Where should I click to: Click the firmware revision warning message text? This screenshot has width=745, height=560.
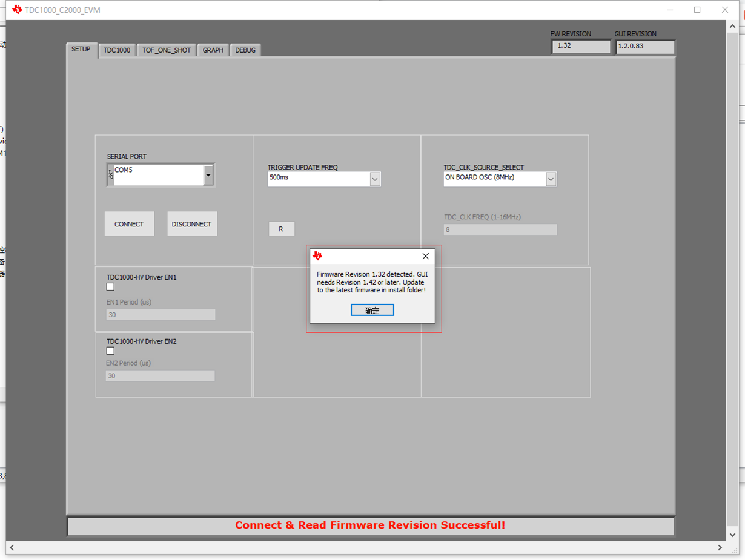tap(371, 282)
